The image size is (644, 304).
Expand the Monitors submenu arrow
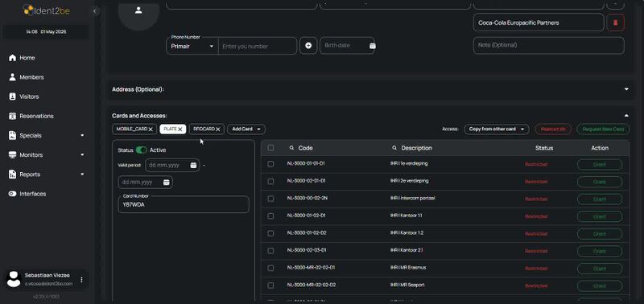pyautogui.click(x=82, y=155)
